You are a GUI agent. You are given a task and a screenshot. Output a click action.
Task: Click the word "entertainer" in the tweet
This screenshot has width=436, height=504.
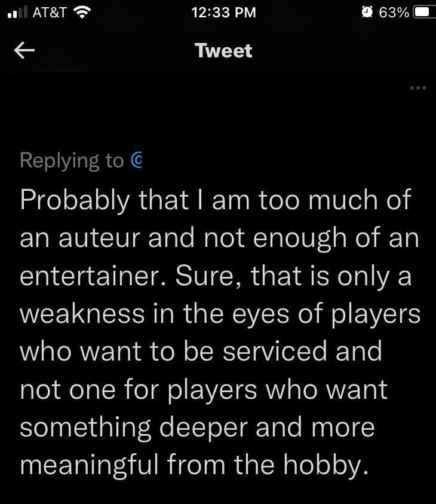(91, 276)
